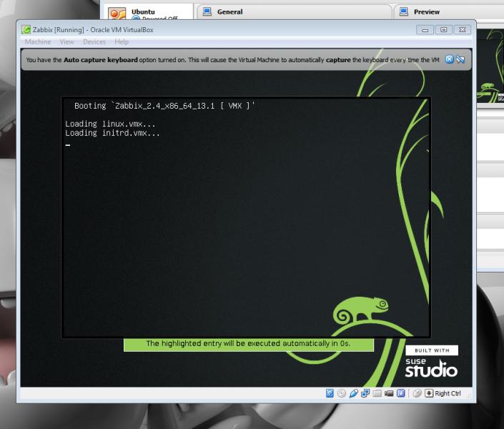
Task: Click the General section monitor icon
Action: pyautogui.click(x=207, y=12)
